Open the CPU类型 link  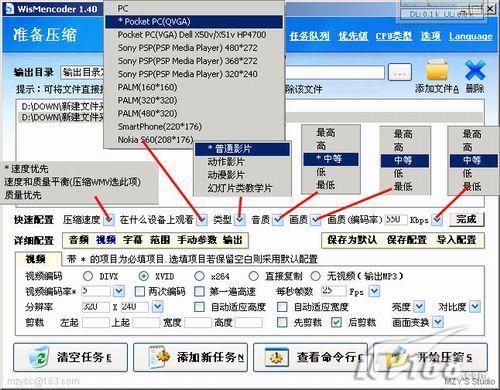[394, 36]
